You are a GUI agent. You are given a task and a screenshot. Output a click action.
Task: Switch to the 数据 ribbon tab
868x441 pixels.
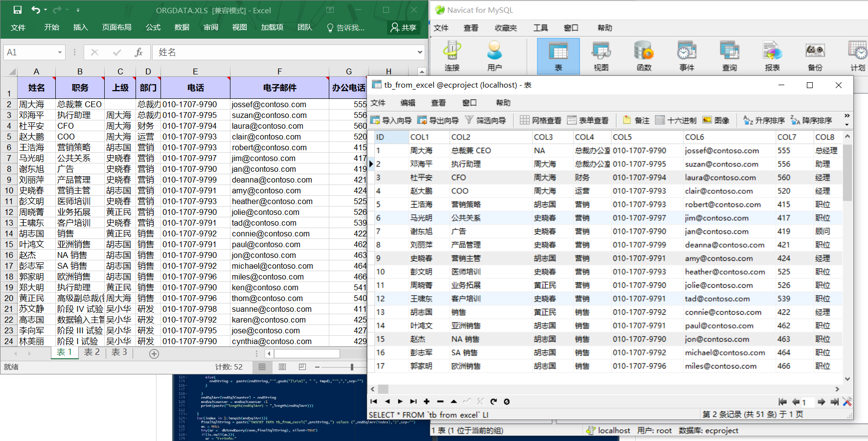[182, 27]
